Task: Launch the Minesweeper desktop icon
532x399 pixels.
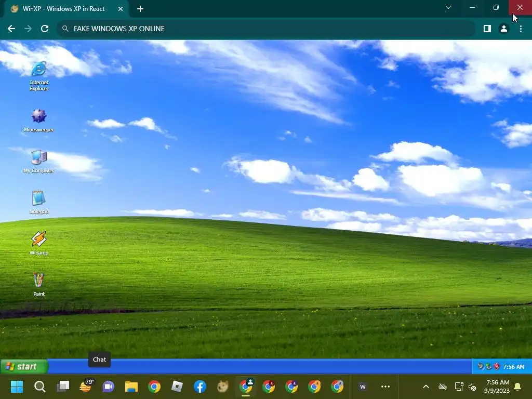Action: pyautogui.click(x=39, y=120)
